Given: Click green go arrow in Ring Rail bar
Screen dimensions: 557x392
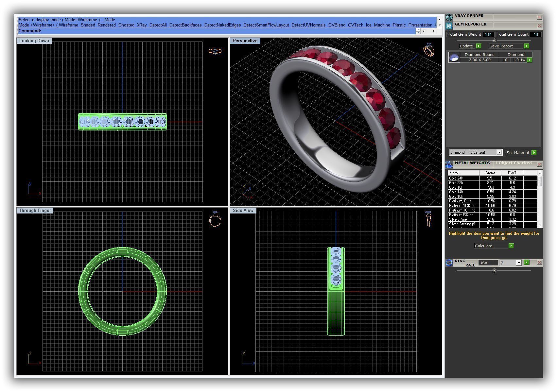Looking at the screenshot, I should pyautogui.click(x=526, y=263).
